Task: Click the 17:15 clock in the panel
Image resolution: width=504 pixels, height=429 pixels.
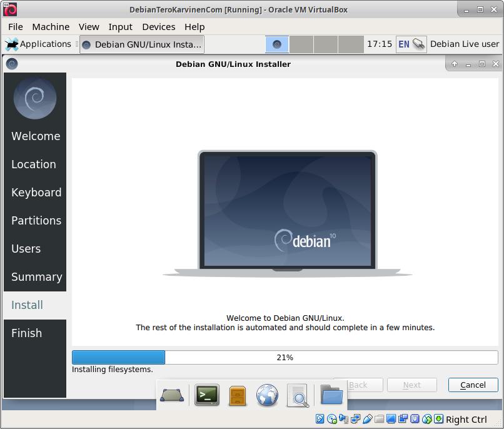Action: tap(379, 44)
